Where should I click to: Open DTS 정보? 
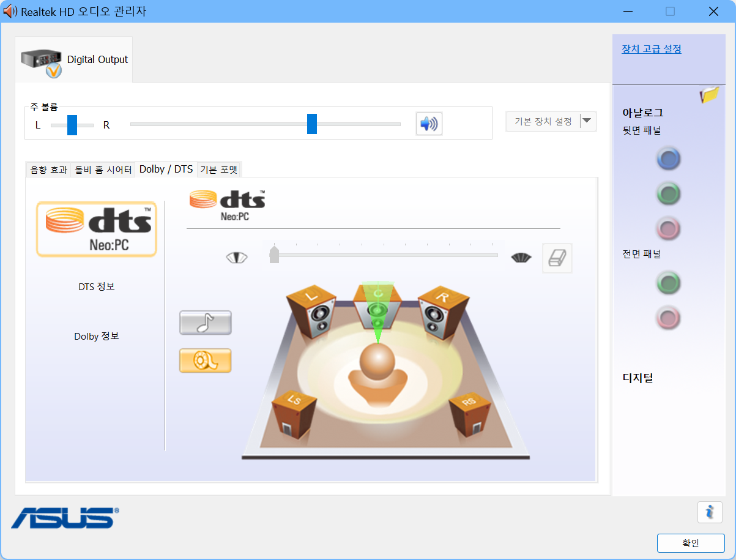97,286
